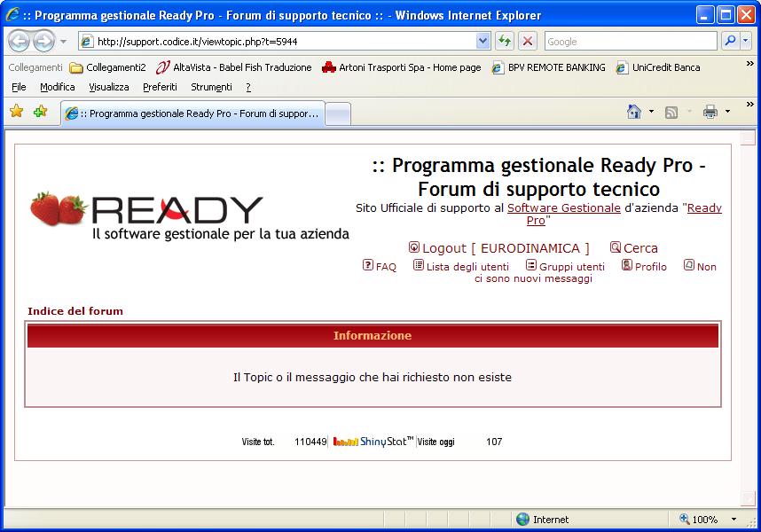This screenshot has width=761, height=532.
Task: Click the vertical scrollbar up arrow
Action: (x=748, y=138)
